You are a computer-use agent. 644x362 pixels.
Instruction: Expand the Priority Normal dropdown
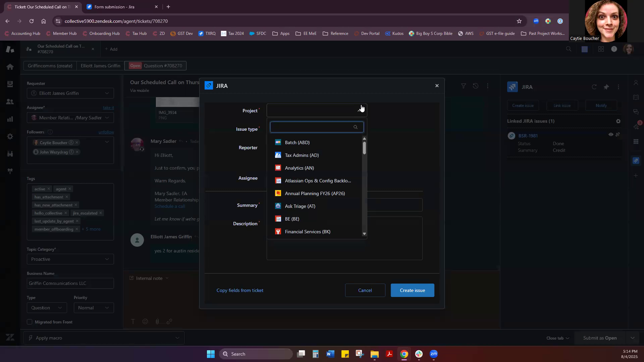click(94, 308)
